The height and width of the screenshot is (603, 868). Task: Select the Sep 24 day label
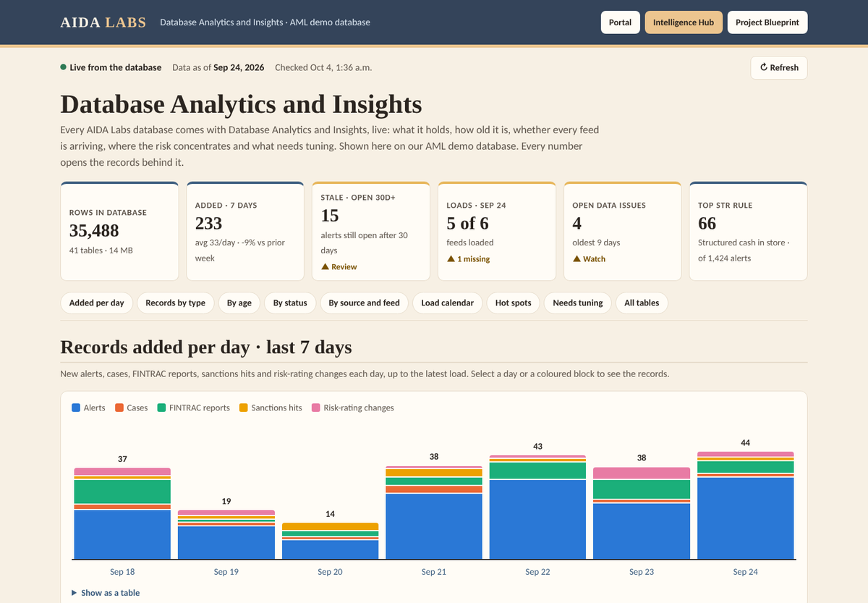point(746,572)
